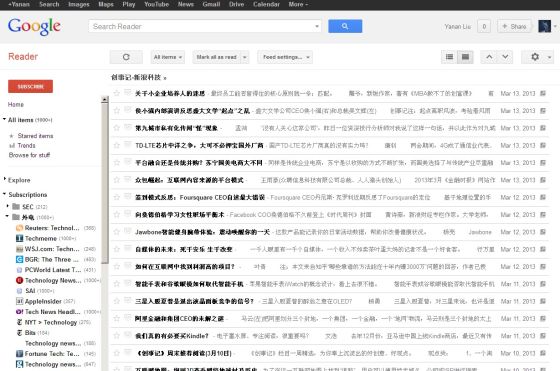Star the first article in the list

(116, 93)
